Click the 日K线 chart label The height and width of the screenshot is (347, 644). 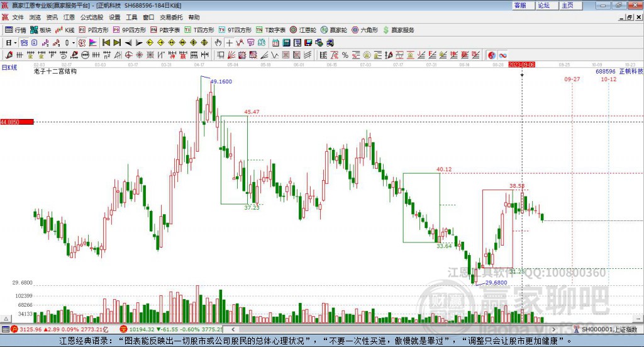click(9, 67)
